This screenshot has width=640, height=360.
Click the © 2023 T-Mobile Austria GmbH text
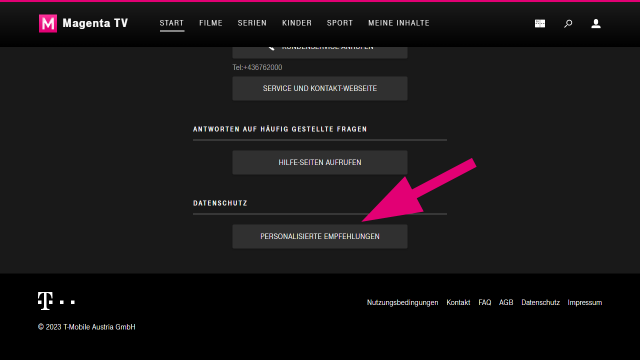tap(87, 327)
